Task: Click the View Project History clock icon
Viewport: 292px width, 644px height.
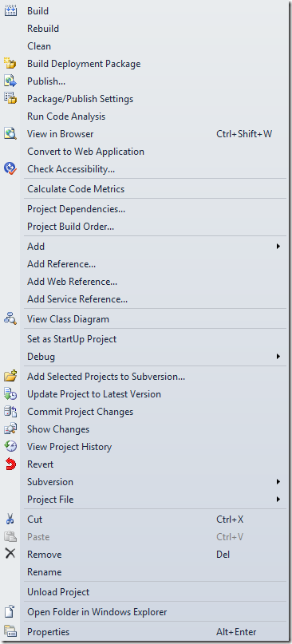Action: click(10, 446)
